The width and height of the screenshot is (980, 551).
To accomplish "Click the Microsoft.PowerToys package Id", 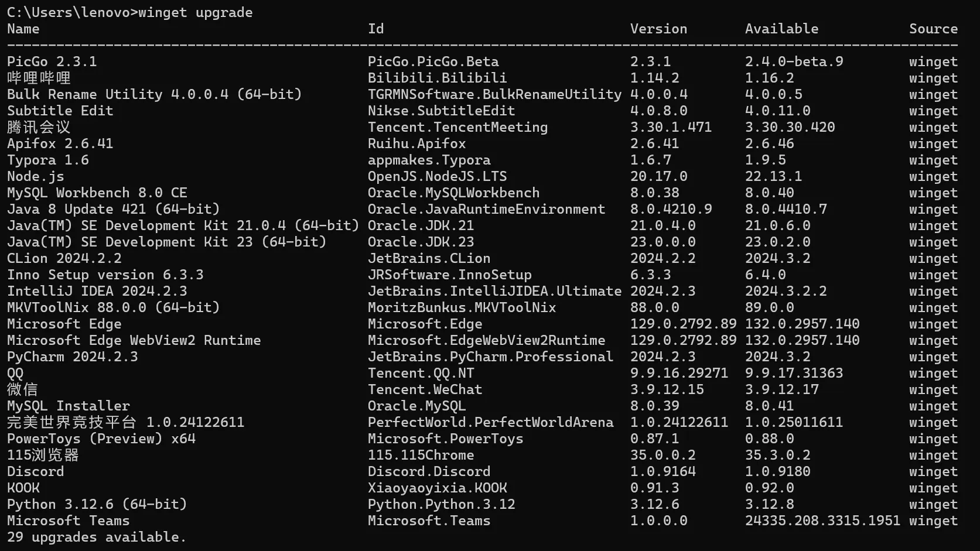I will click(x=445, y=439).
